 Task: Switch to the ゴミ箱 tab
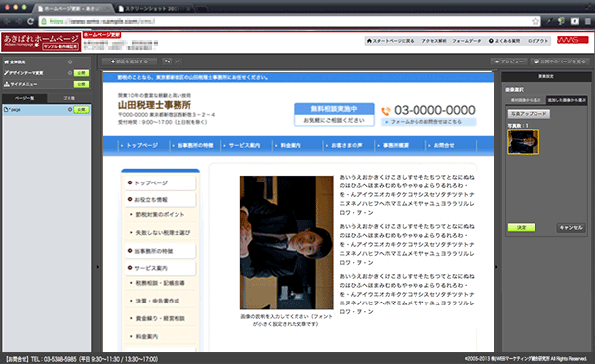click(69, 98)
